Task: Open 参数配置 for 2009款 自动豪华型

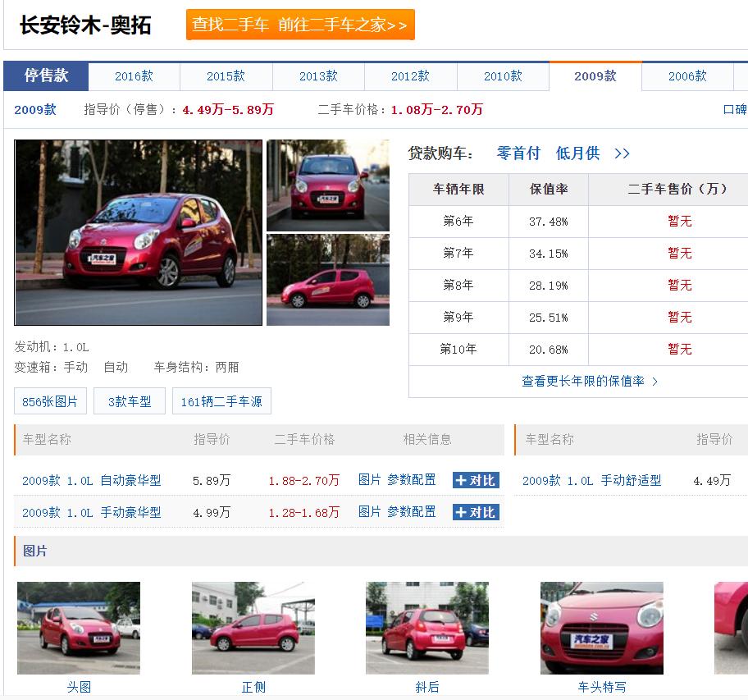Action: click(x=412, y=480)
